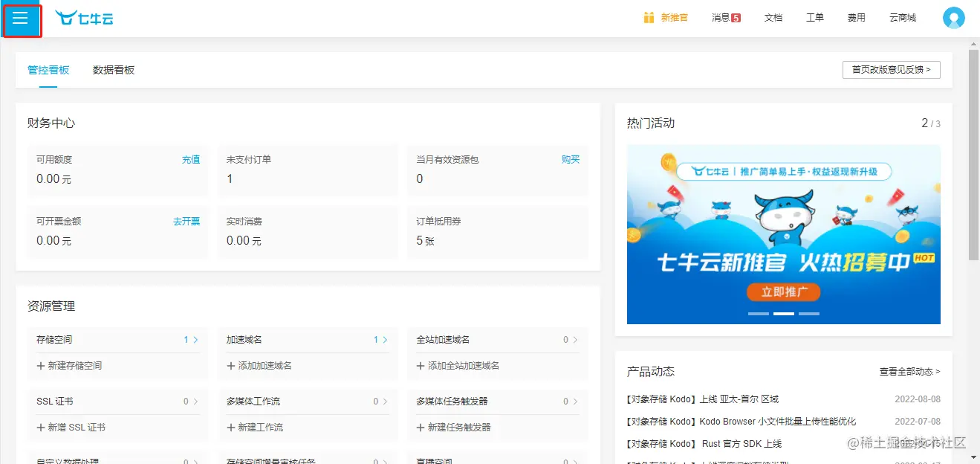Click 去开票 link next to 可开票金额

point(186,222)
